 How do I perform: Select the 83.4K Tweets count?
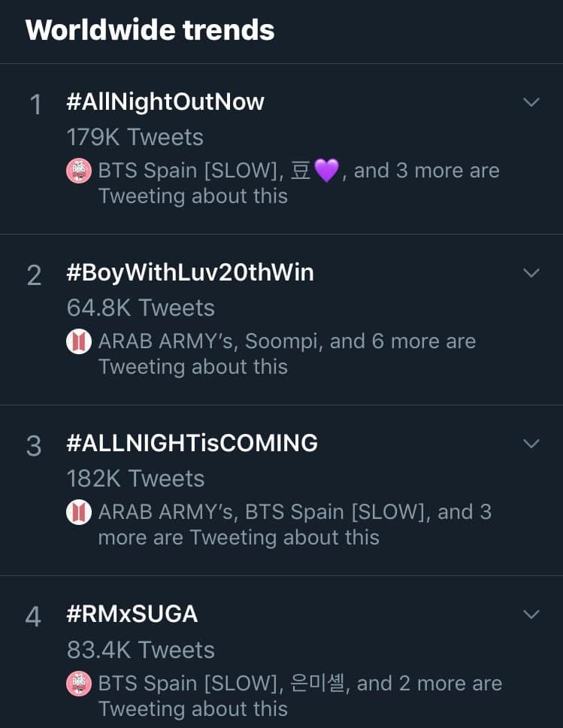coord(141,650)
